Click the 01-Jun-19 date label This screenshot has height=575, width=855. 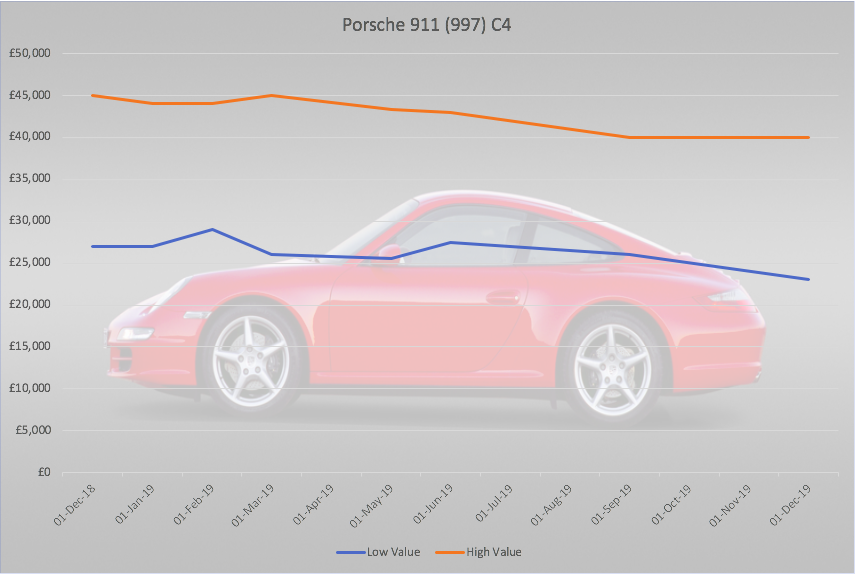click(433, 505)
